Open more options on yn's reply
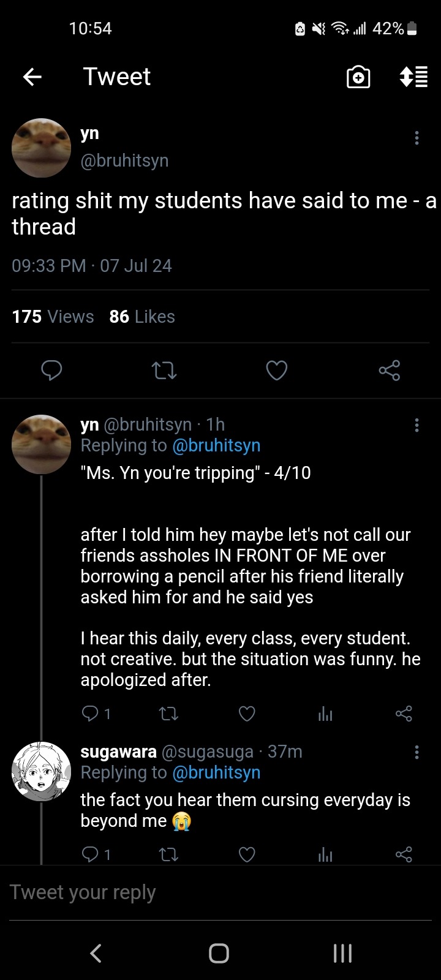This screenshot has width=441, height=980. [417, 425]
